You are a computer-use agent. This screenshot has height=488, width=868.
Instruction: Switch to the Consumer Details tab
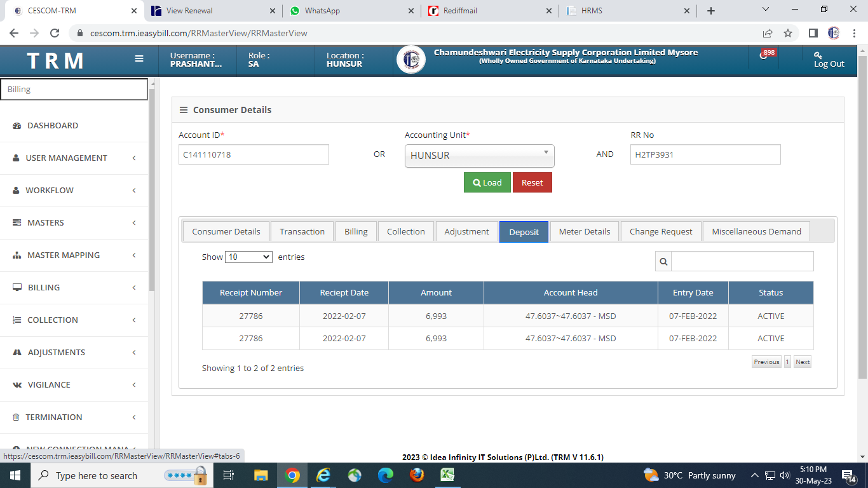tap(226, 231)
